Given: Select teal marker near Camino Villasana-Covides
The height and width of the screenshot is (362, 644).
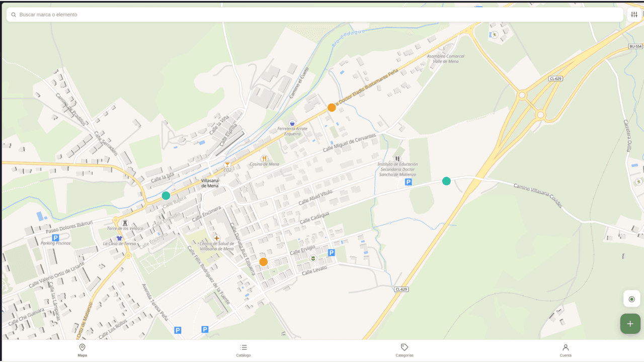Looking at the screenshot, I should pyautogui.click(x=446, y=181).
